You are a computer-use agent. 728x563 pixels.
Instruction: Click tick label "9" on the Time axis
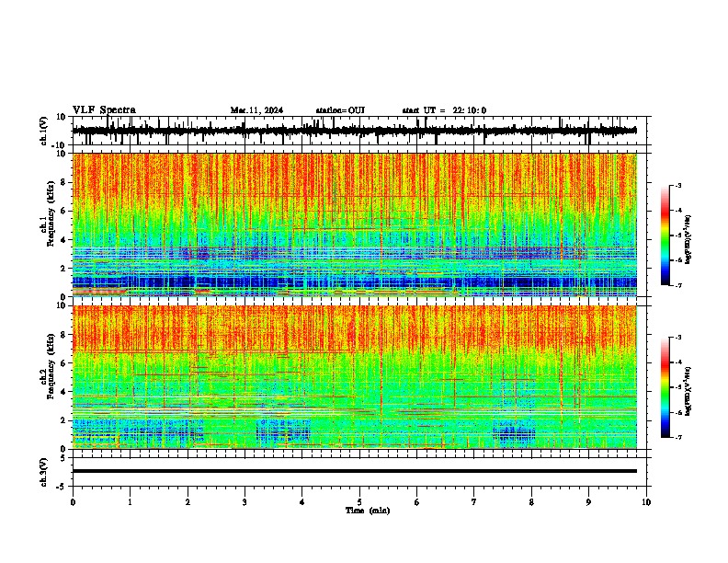(588, 502)
